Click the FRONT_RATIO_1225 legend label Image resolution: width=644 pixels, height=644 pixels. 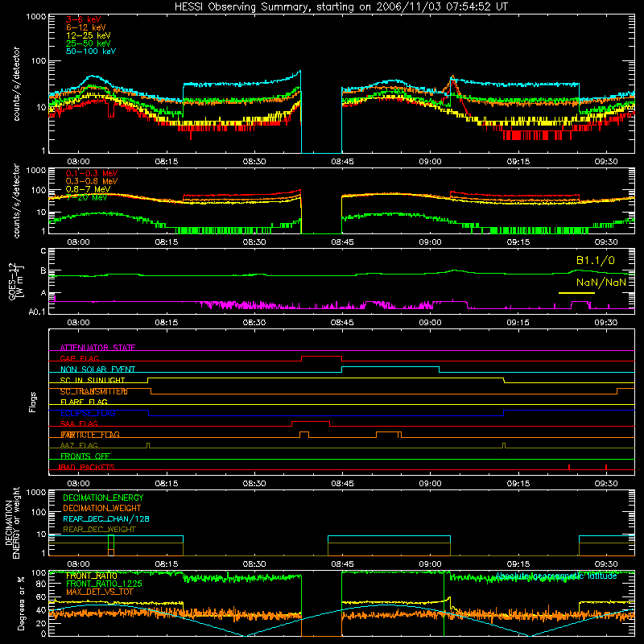(104, 584)
